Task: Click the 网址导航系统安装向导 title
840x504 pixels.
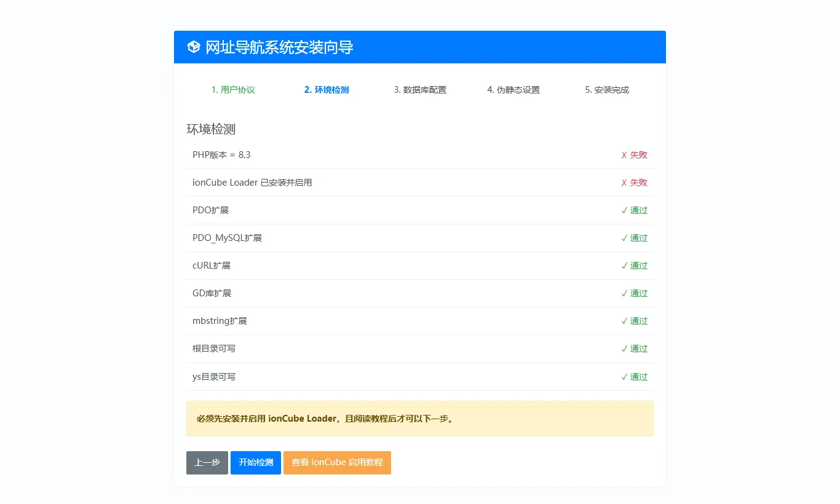Action: (279, 47)
